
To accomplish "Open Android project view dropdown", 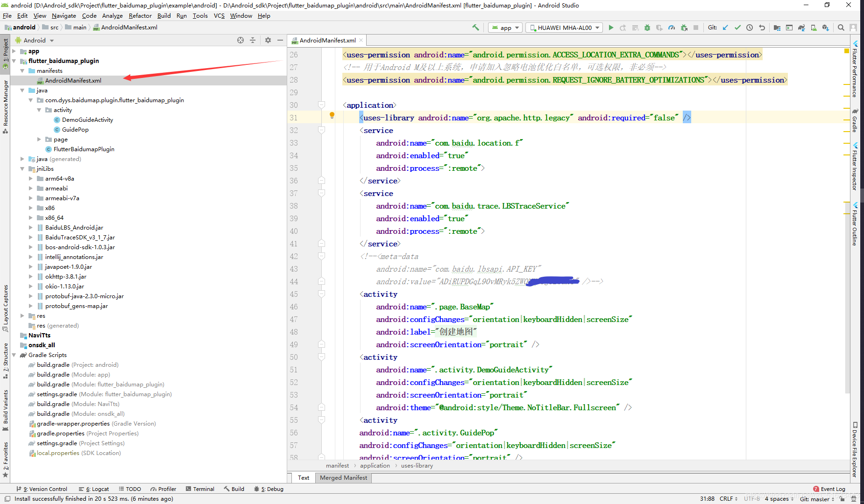I will pos(35,40).
